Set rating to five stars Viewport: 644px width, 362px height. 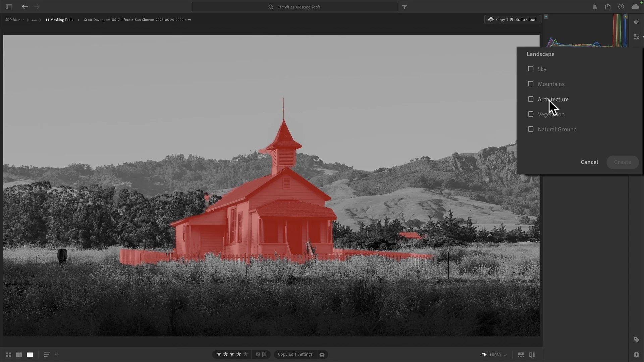(x=246, y=354)
